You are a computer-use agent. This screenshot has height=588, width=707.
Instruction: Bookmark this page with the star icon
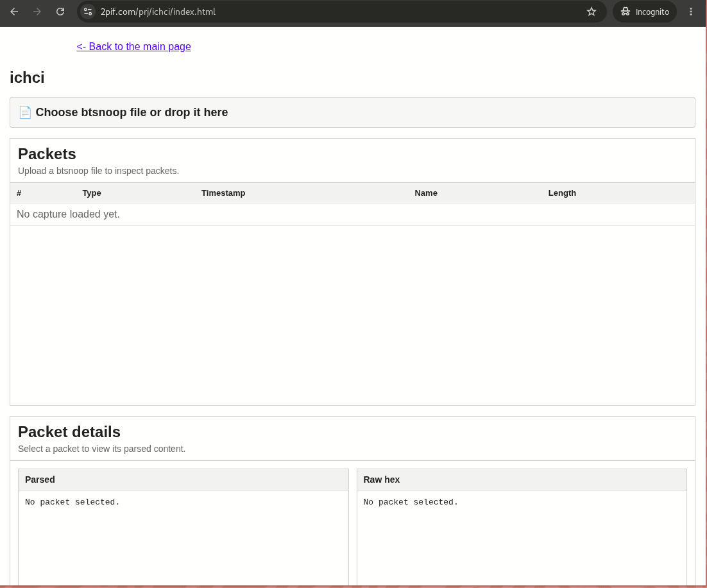click(x=592, y=12)
